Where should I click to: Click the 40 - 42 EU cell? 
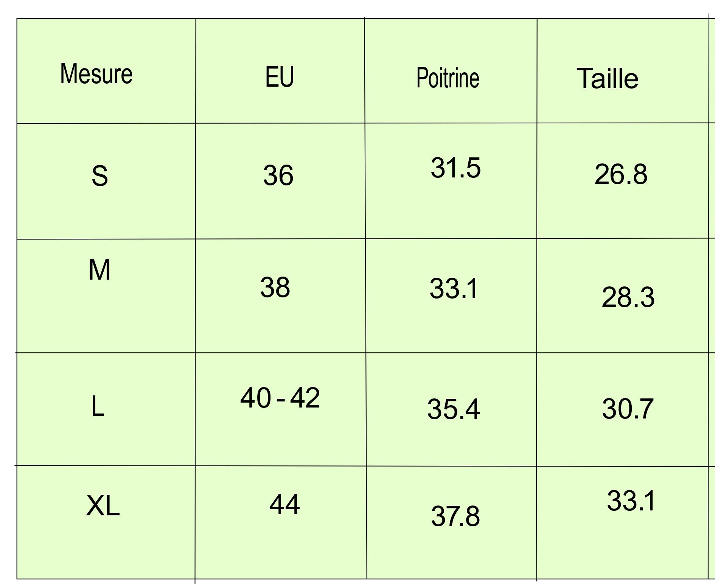coord(280,398)
